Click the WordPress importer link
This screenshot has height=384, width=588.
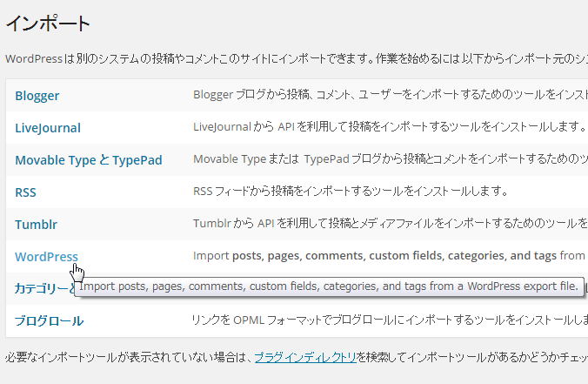[x=46, y=256]
